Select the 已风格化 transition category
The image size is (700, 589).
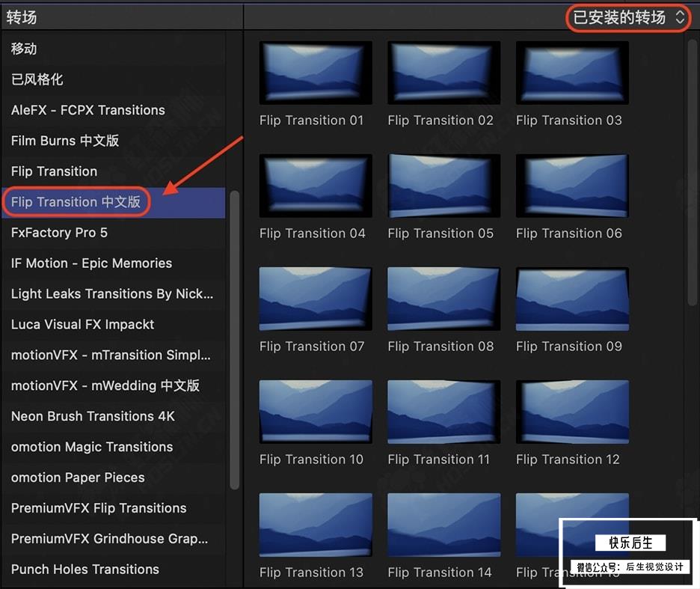[114, 79]
